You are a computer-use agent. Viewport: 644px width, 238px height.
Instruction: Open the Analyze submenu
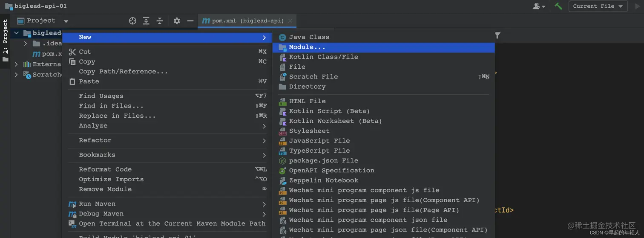pyautogui.click(x=167, y=125)
